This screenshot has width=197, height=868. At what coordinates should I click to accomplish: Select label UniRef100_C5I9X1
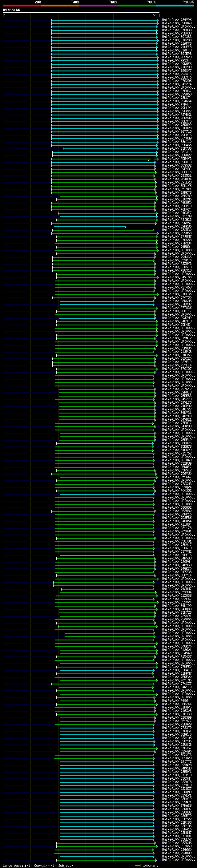(x=177, y=189)
